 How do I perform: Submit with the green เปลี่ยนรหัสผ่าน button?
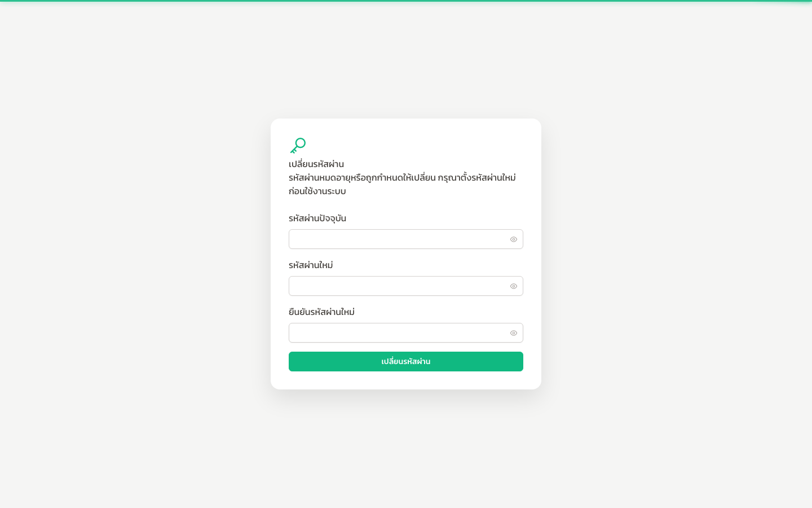point(406,361)
